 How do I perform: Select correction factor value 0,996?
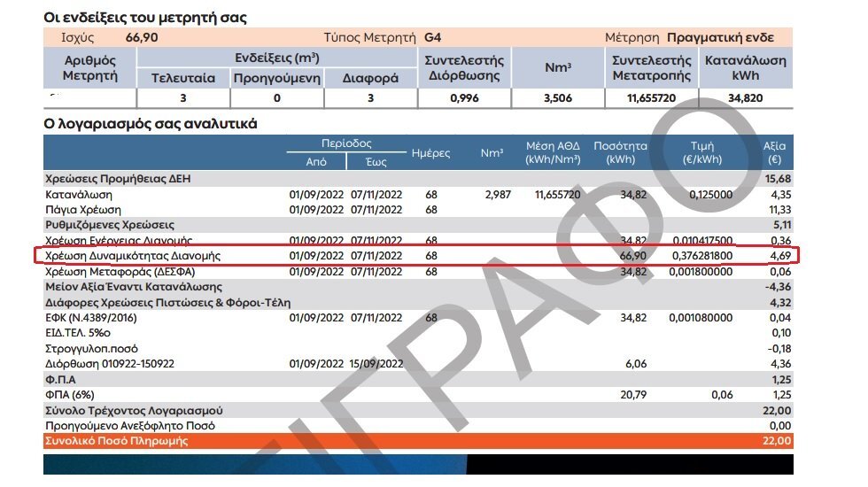464,98
